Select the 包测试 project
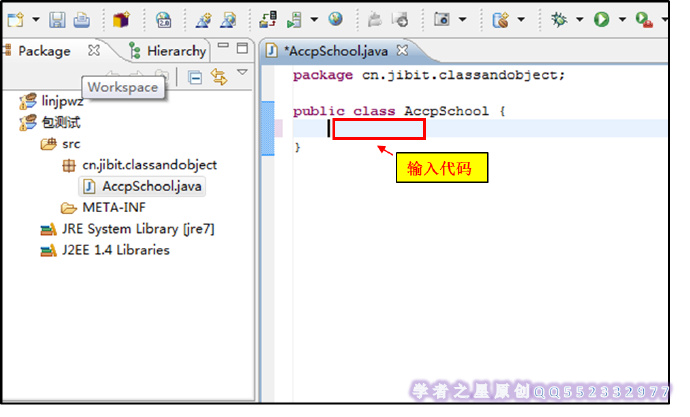 61,122
